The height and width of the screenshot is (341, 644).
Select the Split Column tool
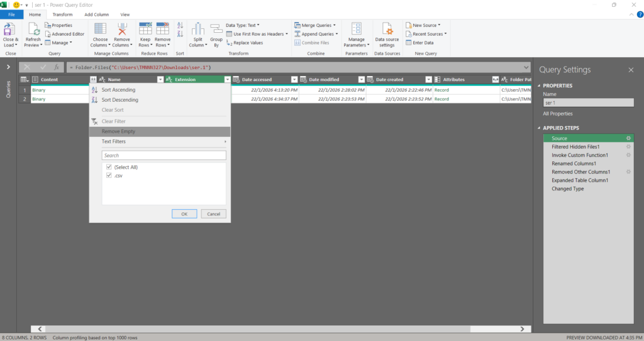tap(197, 30)
